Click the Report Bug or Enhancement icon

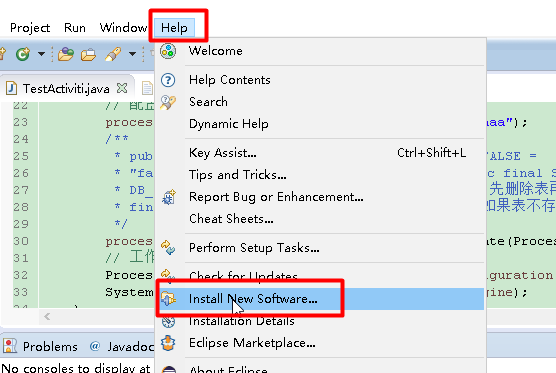point(169,197)
